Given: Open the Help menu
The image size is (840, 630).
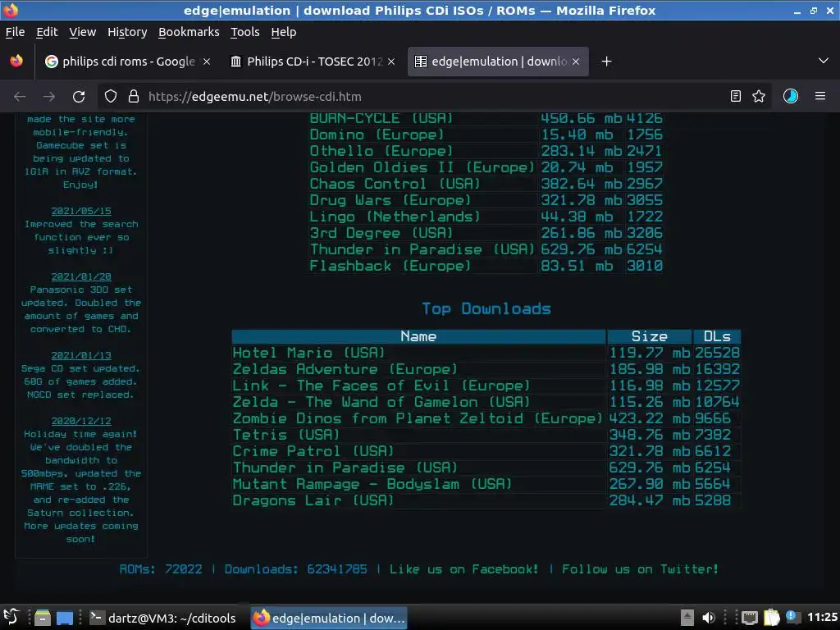Looking at the screenshot, I should 283,32.
